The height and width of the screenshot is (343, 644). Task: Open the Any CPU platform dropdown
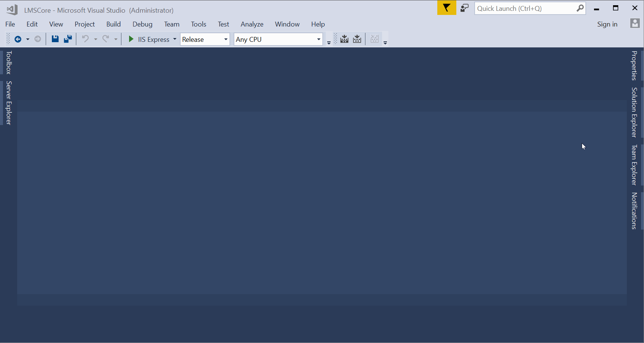click(278, 39)
